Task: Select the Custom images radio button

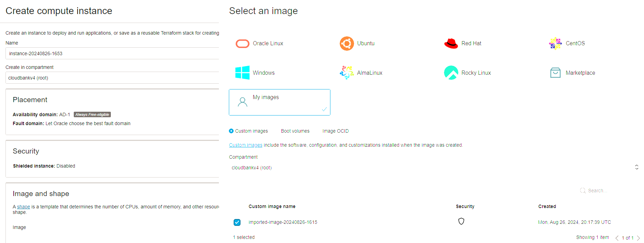Action: click(231, 131)
